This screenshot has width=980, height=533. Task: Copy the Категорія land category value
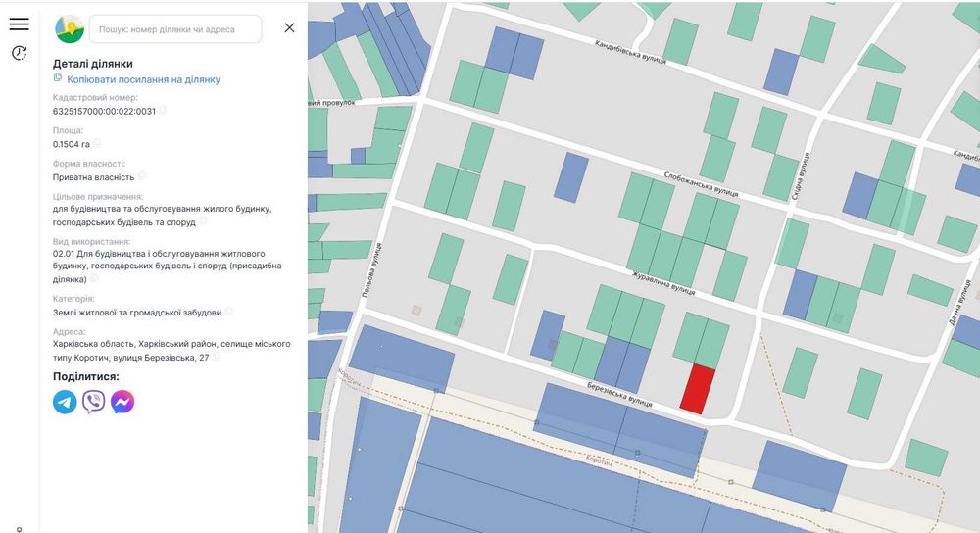coord(228,312)
